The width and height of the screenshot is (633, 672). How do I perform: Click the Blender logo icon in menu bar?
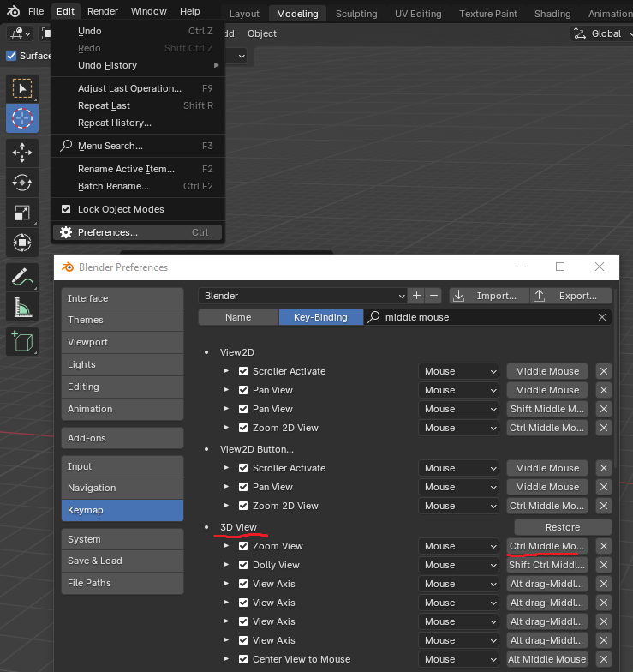coord(14,11)
